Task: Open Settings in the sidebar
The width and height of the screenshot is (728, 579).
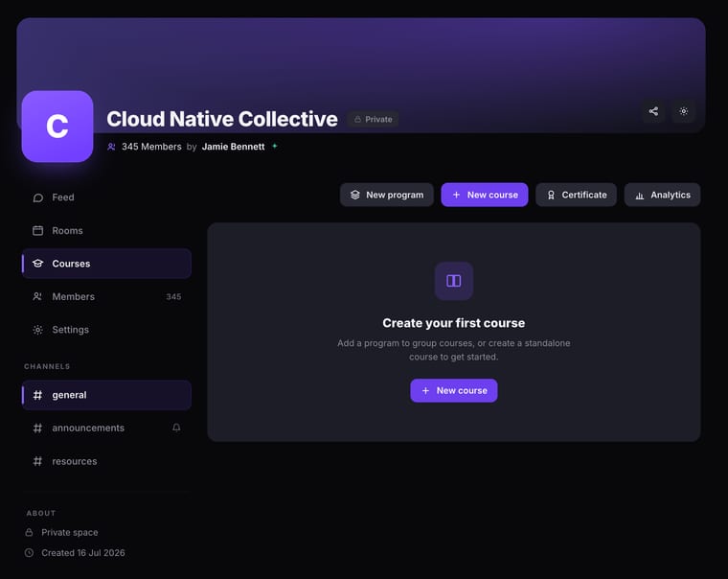Action: tap(106, 330)
